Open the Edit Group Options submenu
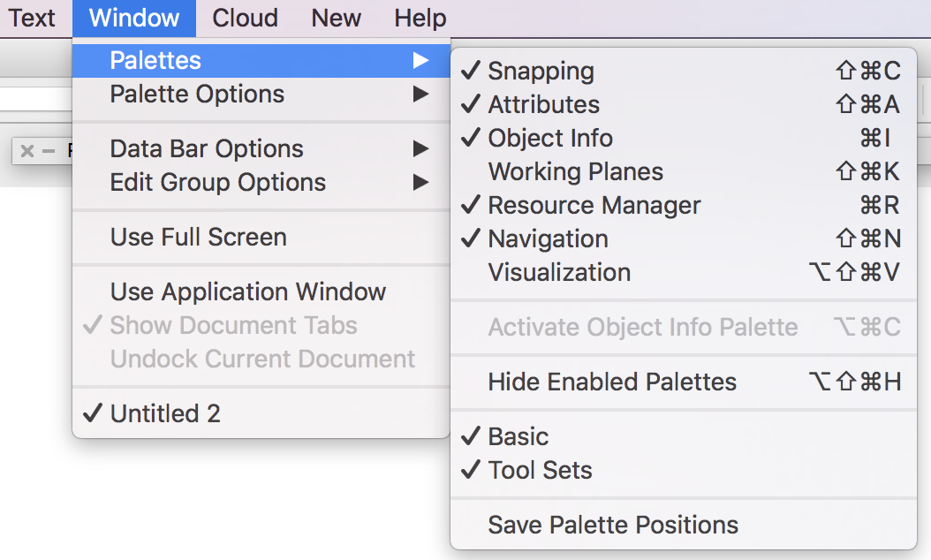This screenshot has width=931, height=560. [218, 183]
